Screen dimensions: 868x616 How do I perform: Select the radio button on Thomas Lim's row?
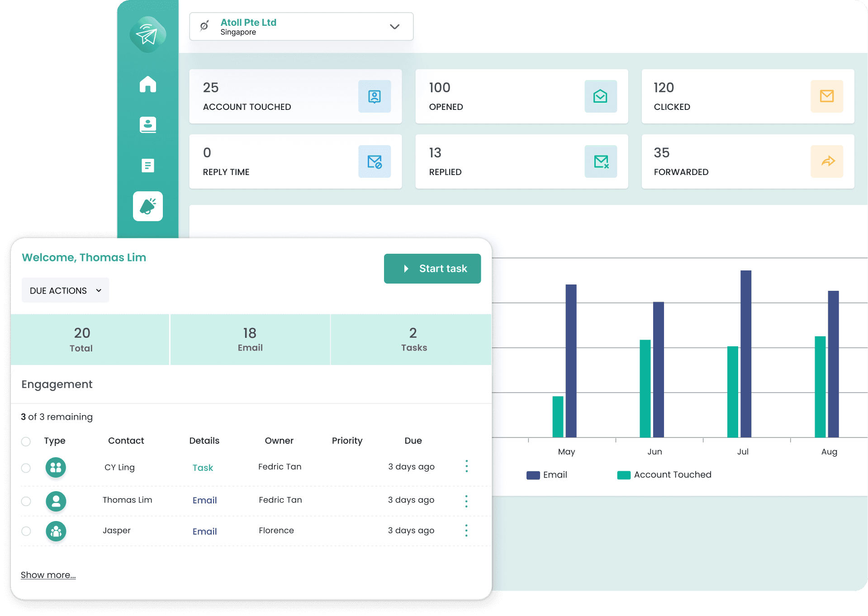point(26,500)
